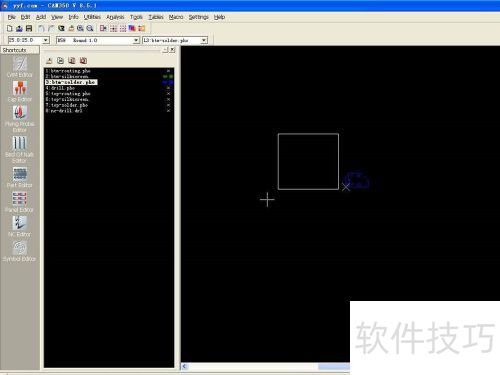500x375 pixels.
Task: Open the Panel Editor shortcut
Action: tap(19, 202)
